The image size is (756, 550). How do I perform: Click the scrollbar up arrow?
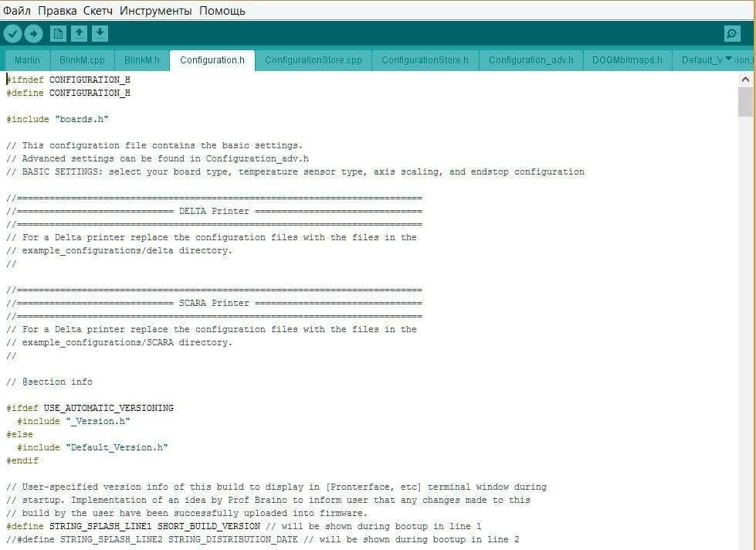(x=745, y=80)
